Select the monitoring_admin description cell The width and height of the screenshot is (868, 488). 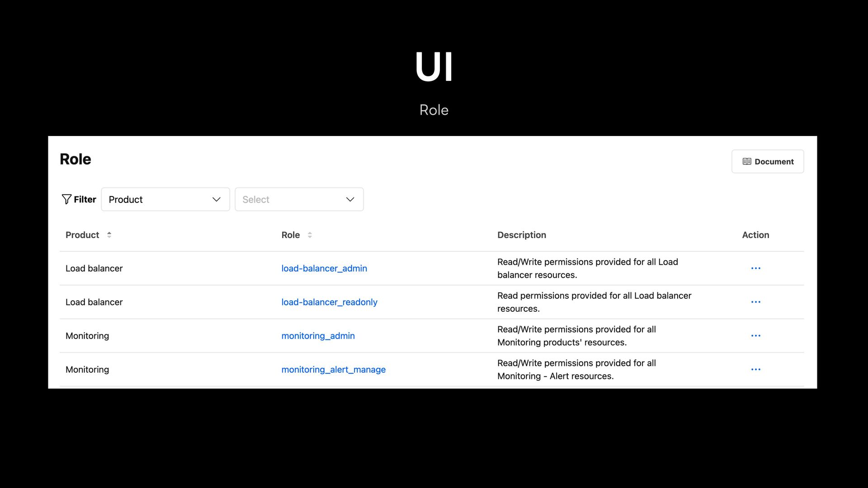tap(576, 336)
